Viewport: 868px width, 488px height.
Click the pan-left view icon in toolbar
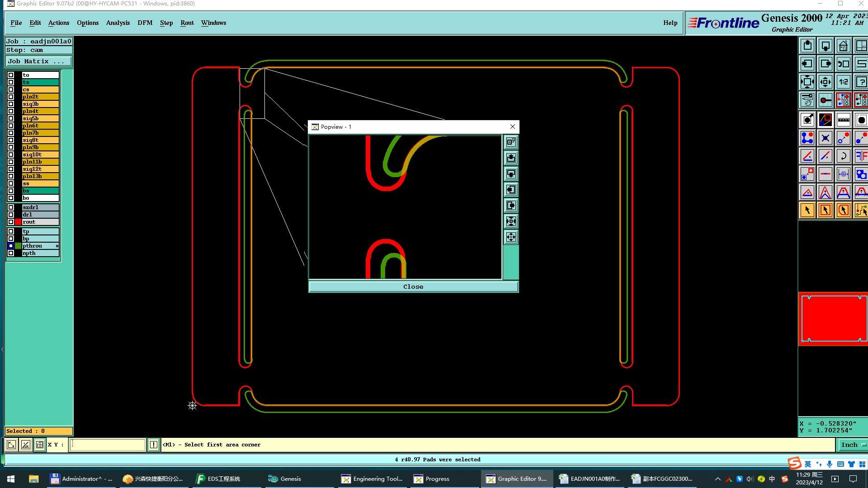coord(807,64)
